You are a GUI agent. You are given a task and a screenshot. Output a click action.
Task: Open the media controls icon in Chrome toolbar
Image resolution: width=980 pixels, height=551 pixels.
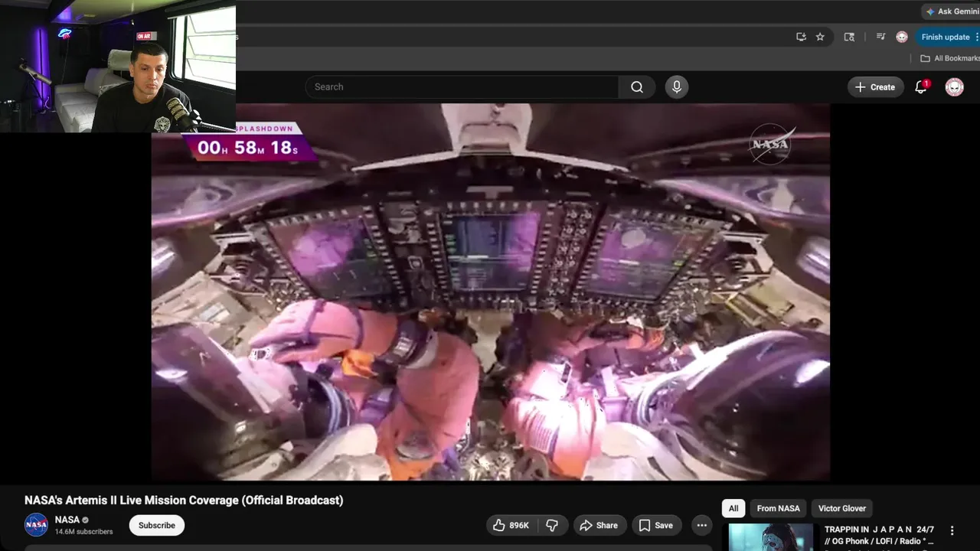coord(880,37)
